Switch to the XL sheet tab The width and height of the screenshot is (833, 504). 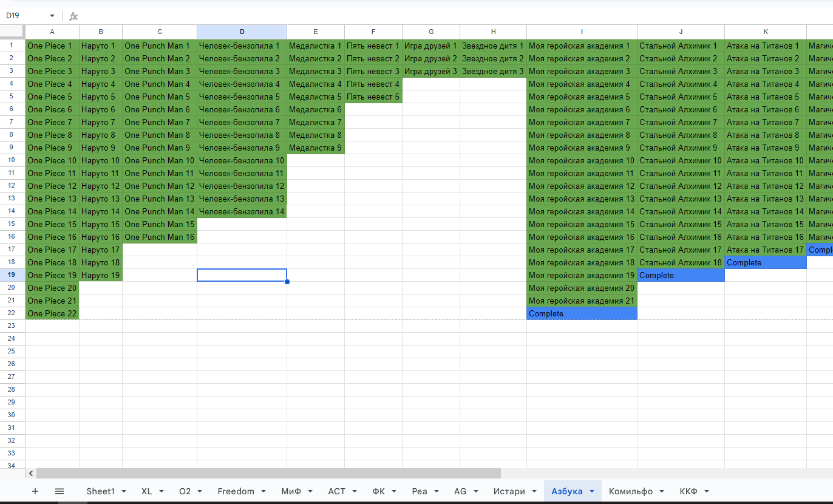pos(147,491)
